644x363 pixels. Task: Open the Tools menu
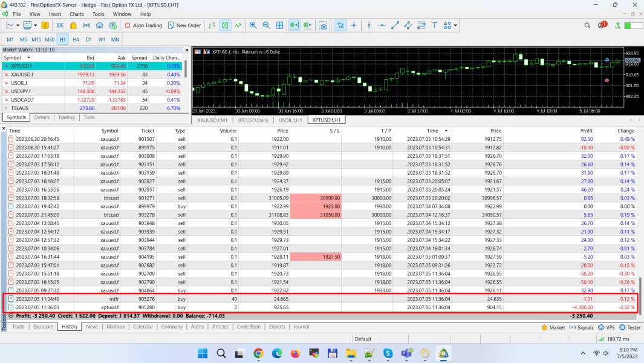tap(98, 14)
